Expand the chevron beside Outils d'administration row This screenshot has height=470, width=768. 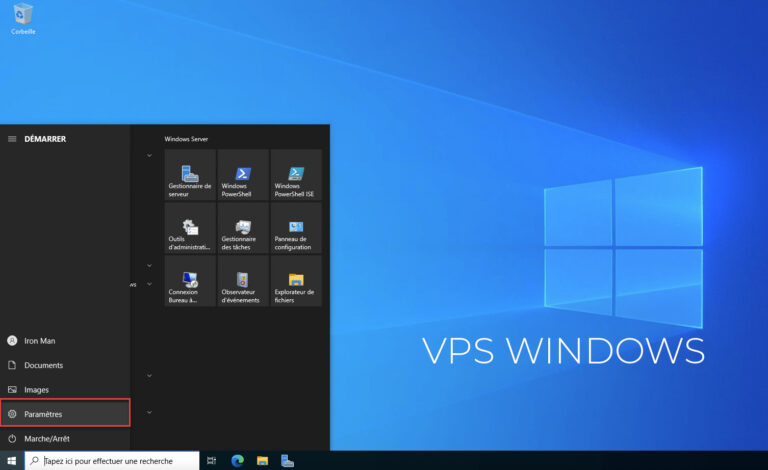coord(149,266)
